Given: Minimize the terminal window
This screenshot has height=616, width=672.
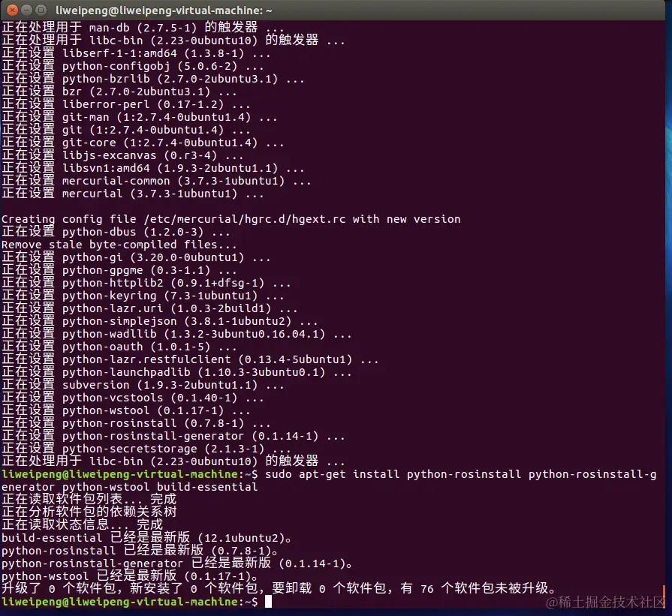Looking at the screenshot, I should pyautogui.click(x=26, y=10).
